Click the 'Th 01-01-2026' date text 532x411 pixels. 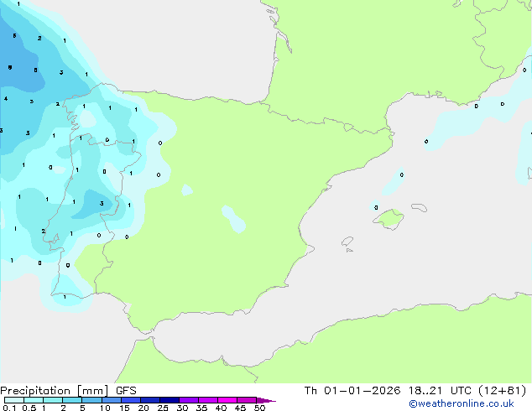[352, 391]
